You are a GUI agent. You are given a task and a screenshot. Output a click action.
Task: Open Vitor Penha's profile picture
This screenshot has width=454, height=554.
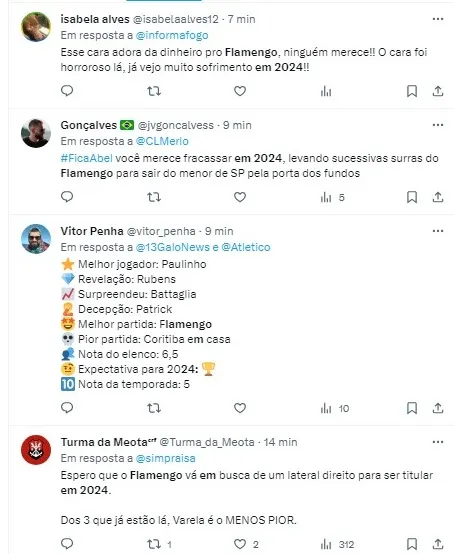(36, 238)
